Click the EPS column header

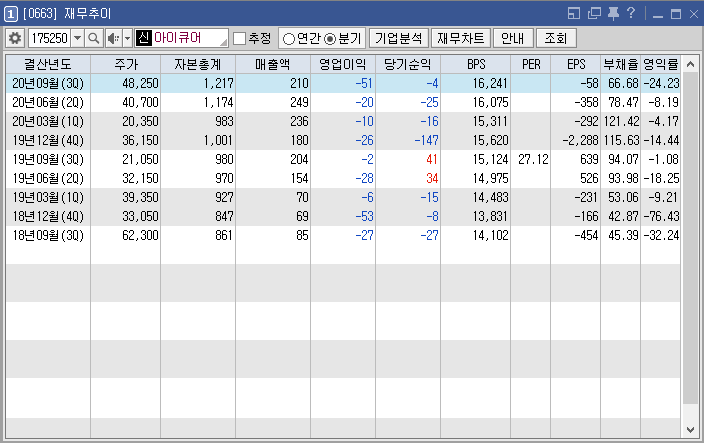pyautogui.click(x=576, y=64)
